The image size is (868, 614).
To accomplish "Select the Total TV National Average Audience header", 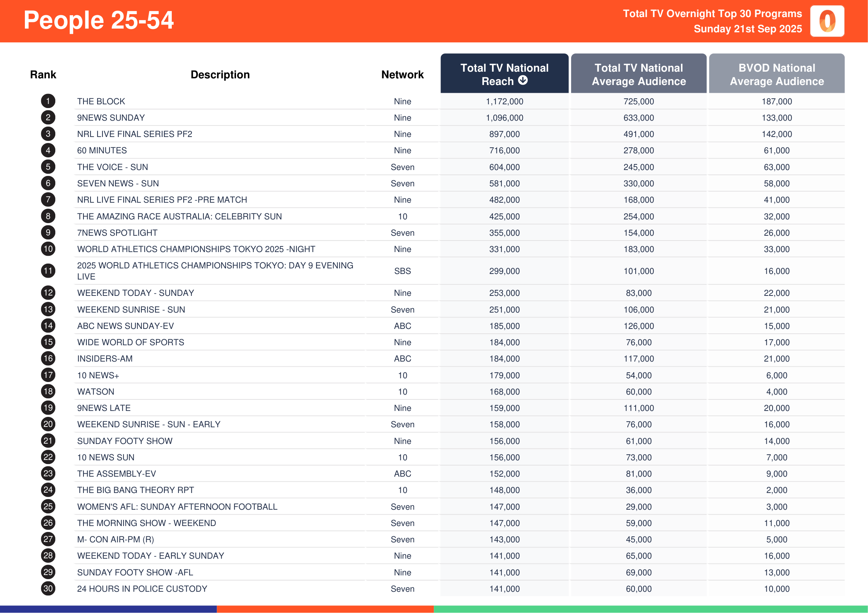I will pos(639,74).
